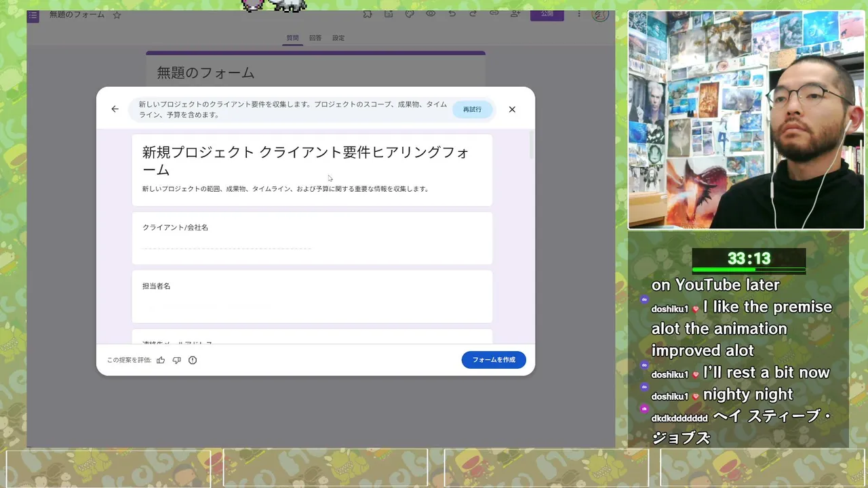Report the suggestion via exclamation icon
This screenshot has height=488, width=868.
point(193,360)
